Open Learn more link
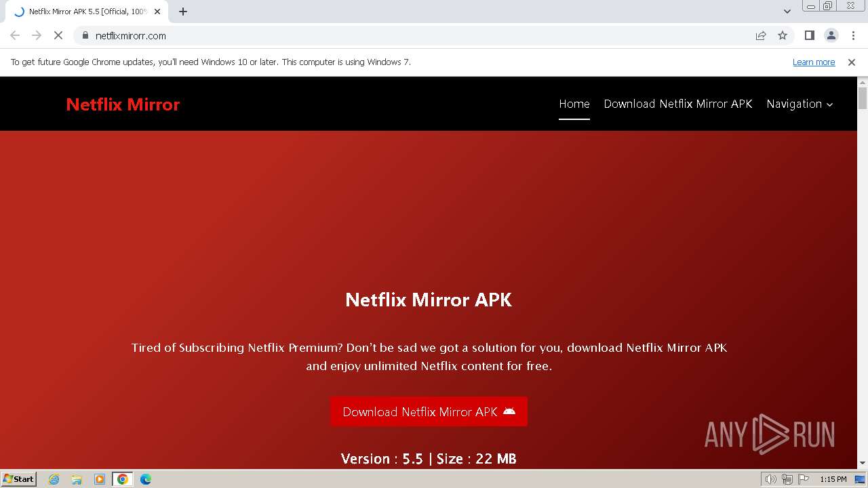868x488 pixels. click(x=814, y=62)
